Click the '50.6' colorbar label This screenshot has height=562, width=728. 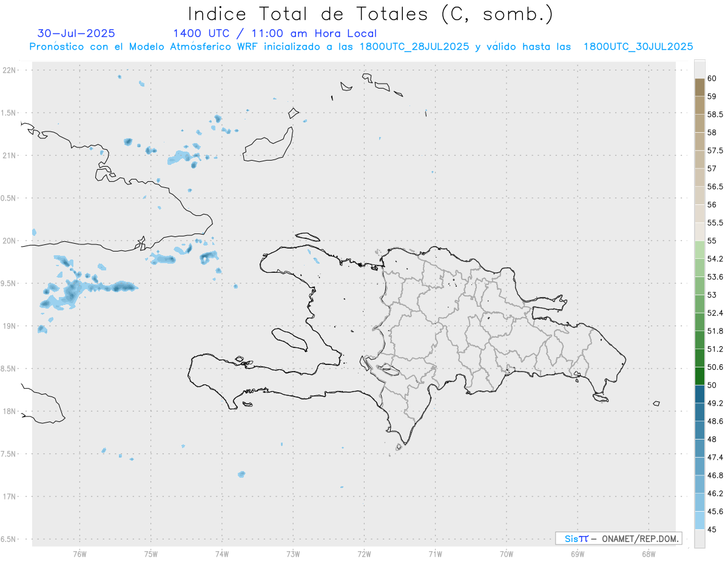pos(715,367)
